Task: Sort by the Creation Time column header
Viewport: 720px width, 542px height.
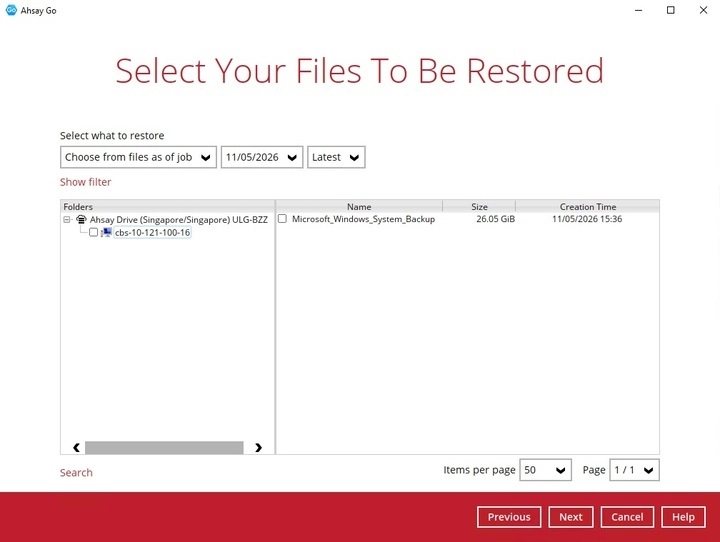Action: [588, 207]
